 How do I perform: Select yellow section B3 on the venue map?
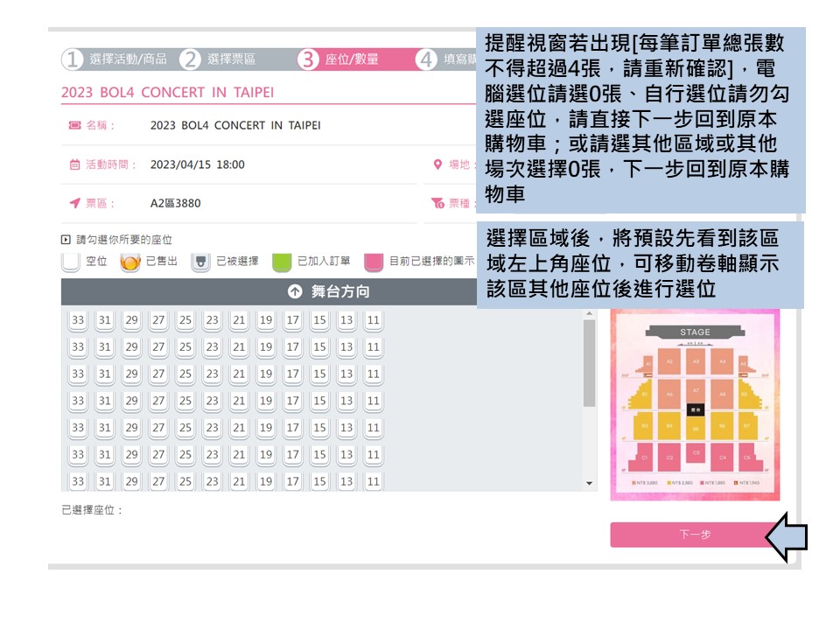click(645, 426)
